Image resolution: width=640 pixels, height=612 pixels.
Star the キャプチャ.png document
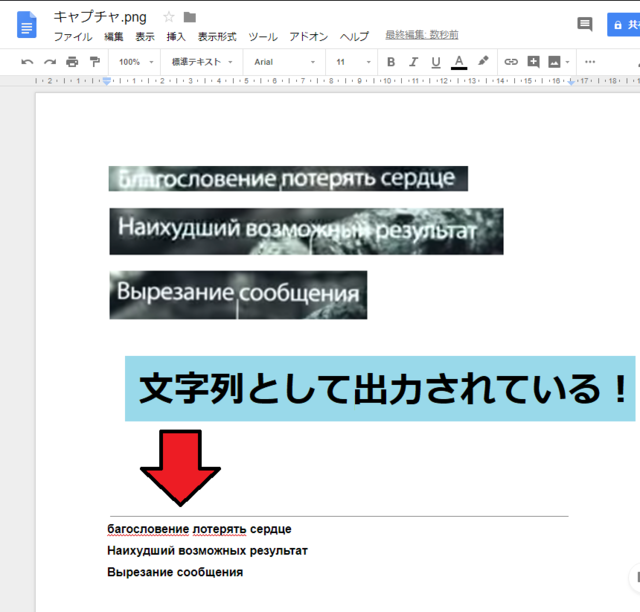[169, 17]
